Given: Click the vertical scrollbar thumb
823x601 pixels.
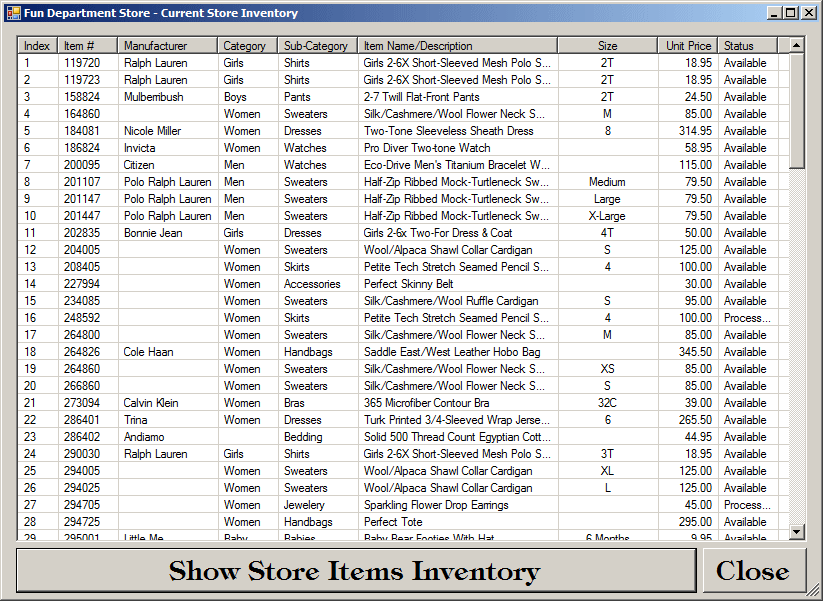Looking at the screenshot, I should [x=796, y=111].
